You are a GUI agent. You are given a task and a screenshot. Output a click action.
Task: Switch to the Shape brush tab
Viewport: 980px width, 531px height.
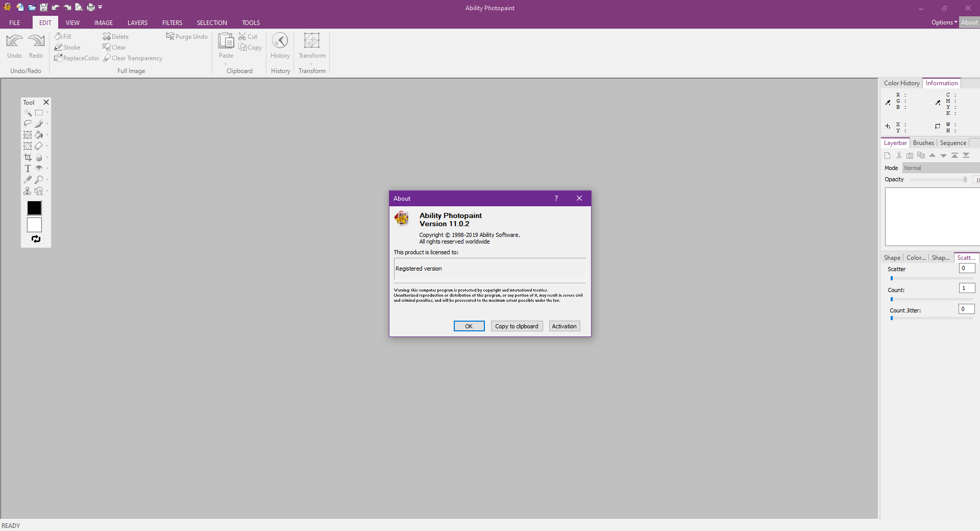coord(892,258)
